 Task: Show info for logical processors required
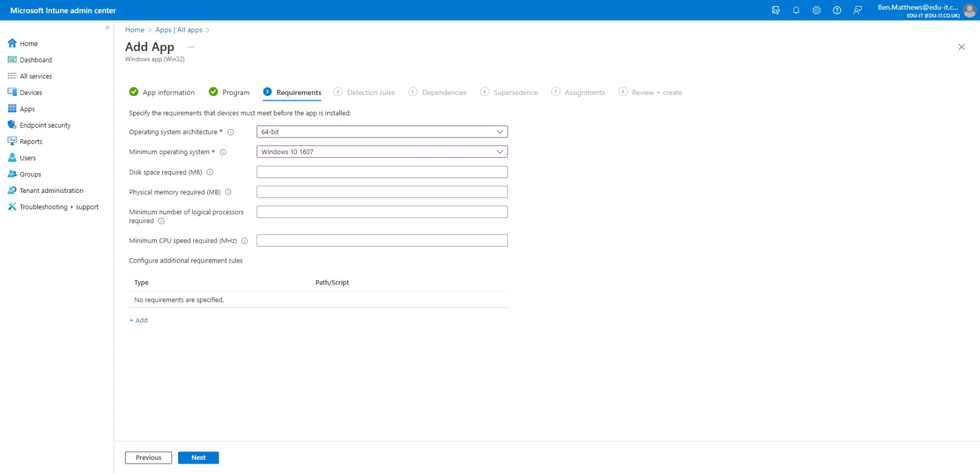[161, 221]
